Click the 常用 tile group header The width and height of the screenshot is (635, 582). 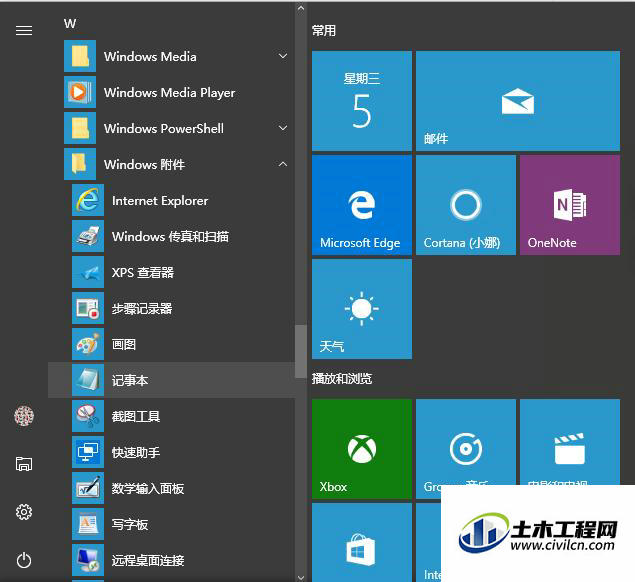point(324,30)
